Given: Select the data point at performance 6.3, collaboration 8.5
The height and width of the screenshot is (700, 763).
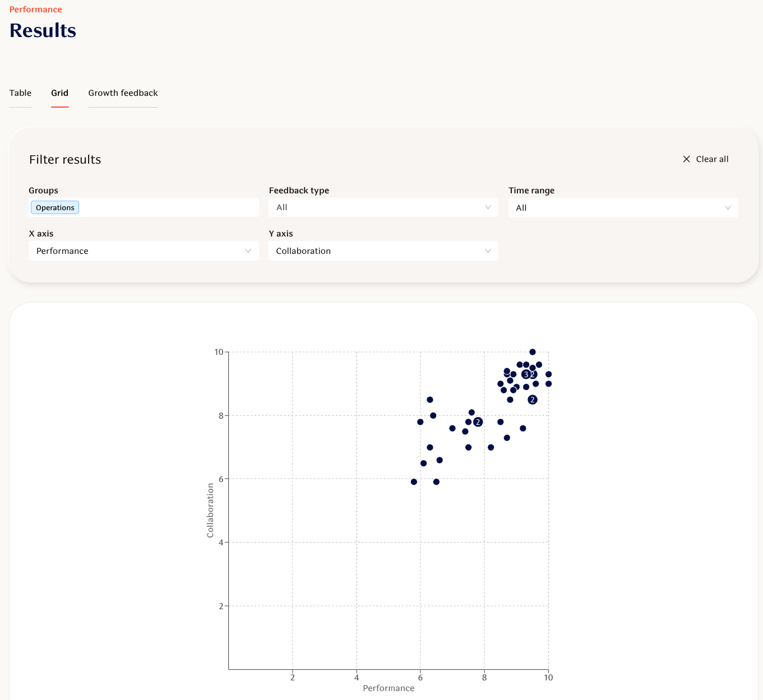Looking at the screenshot, I should tap(430, 400).
